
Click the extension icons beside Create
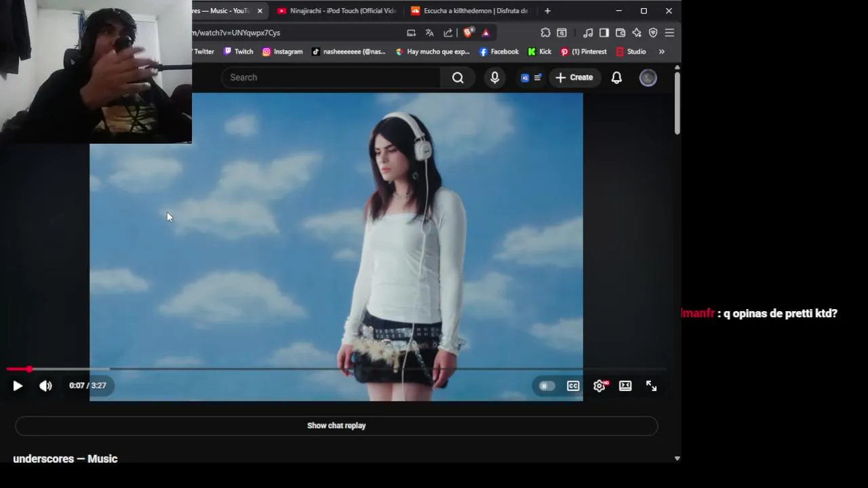click(x=531, y=77)
